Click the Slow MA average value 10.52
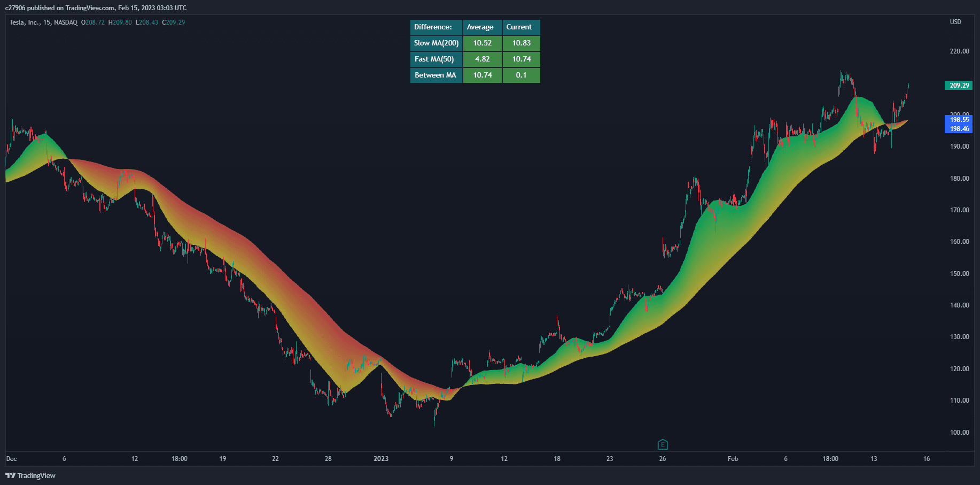980x485 pixels. (483, 43)
